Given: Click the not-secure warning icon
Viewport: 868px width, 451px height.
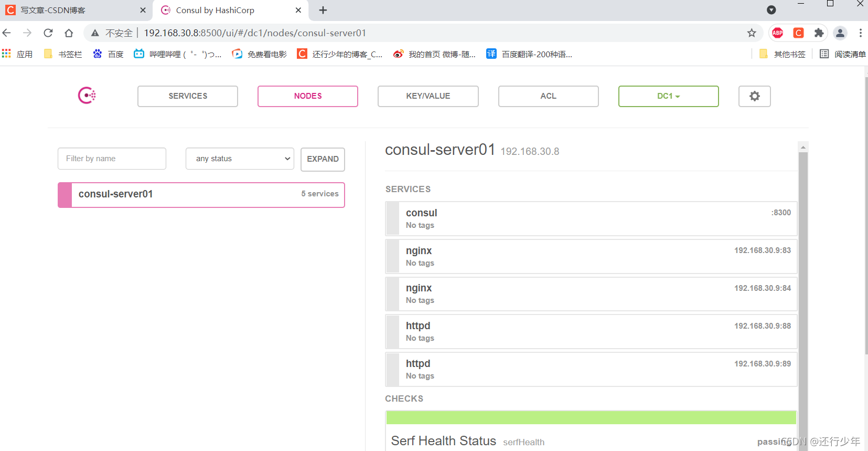Looking at the screenshot, I should [95, 33].
